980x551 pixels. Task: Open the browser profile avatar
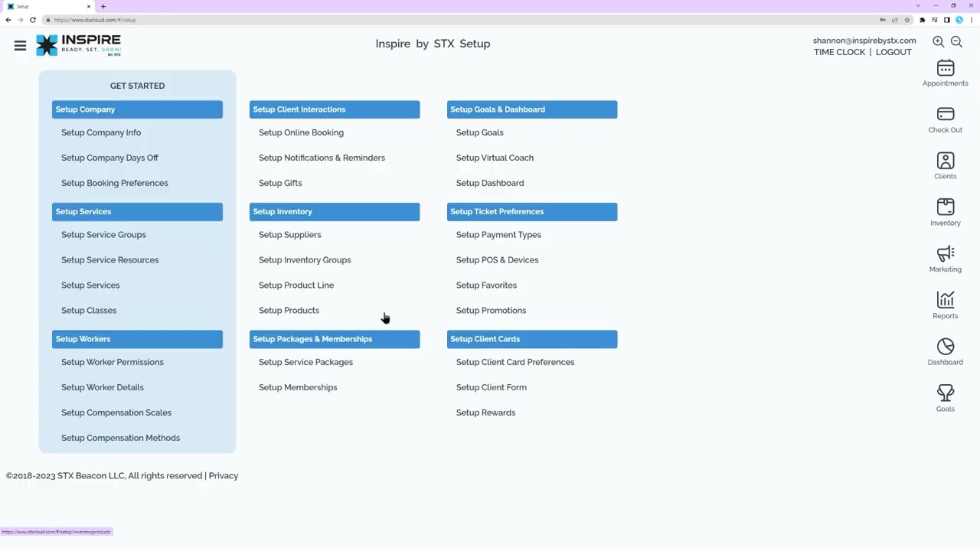point(959,20)
